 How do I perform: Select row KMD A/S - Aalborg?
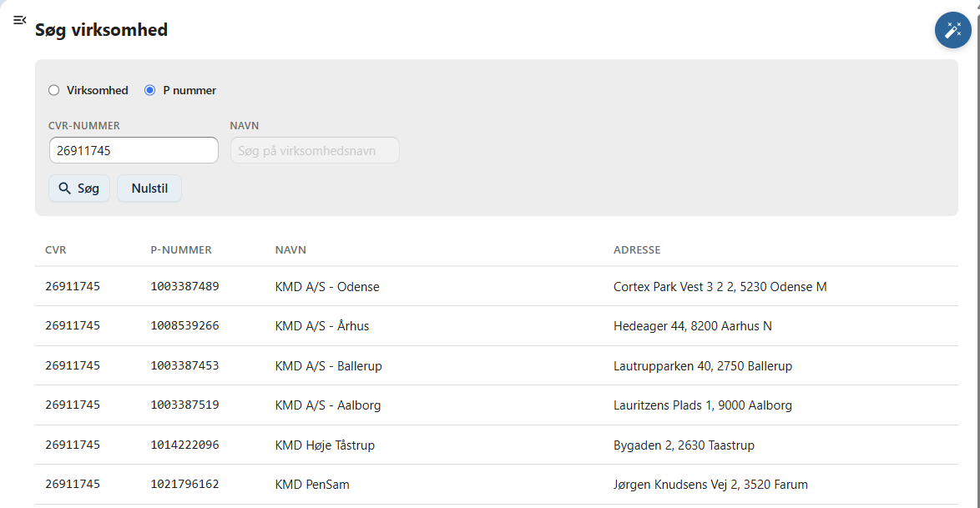496,405
